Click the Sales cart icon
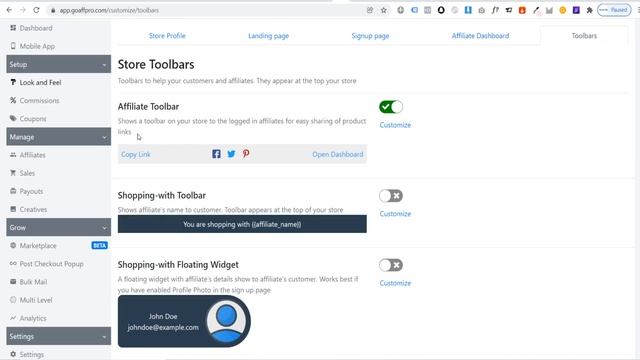The width and height of the screenshot is (640, 360). click(13, 173)
